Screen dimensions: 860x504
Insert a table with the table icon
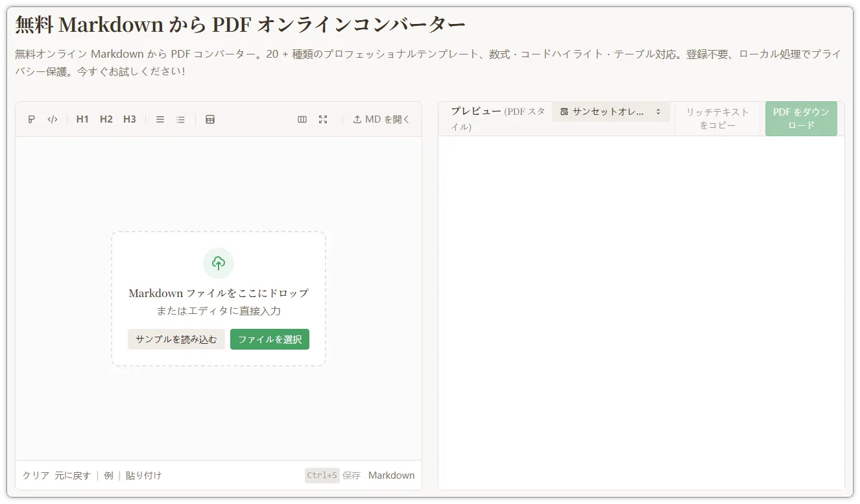210,119
